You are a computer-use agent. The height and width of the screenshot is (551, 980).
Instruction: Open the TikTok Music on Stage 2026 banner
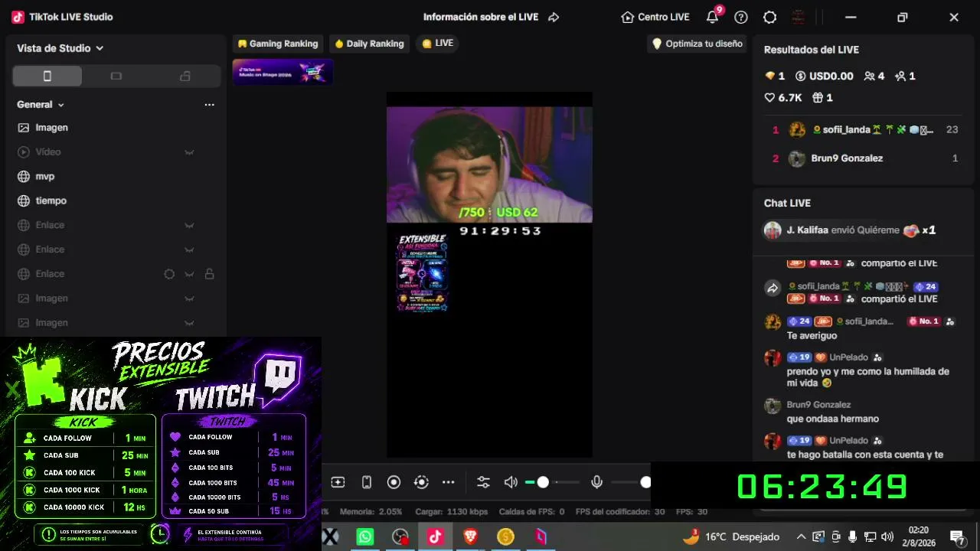coord(283,72)
